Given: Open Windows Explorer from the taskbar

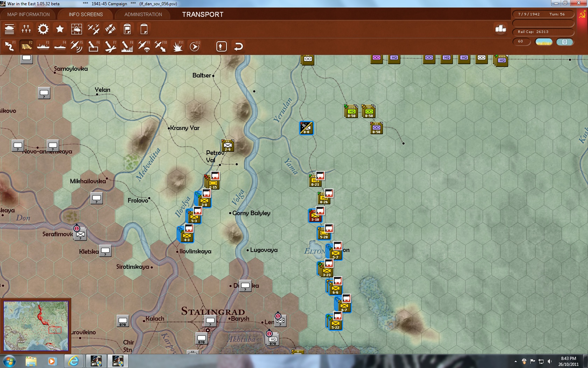Looking at the screenshot, I should pos(31,361).
